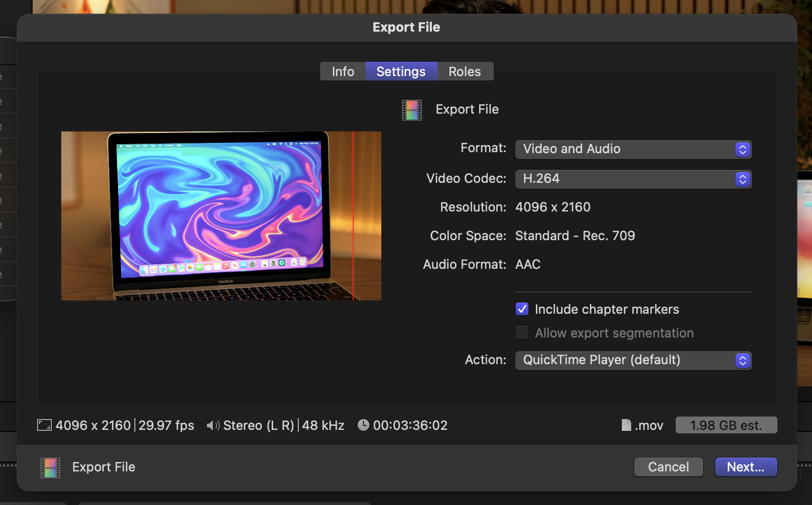Click the frame size icon beside 4096 x 2160
The width and height of the screenshot is (812, 505).
(x=44, y=425)
